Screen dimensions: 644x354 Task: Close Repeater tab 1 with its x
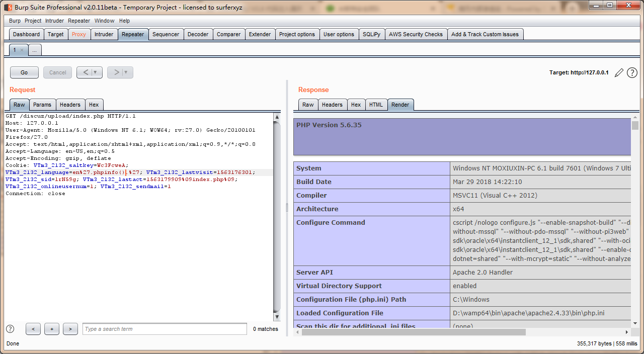tap(22, 50)
